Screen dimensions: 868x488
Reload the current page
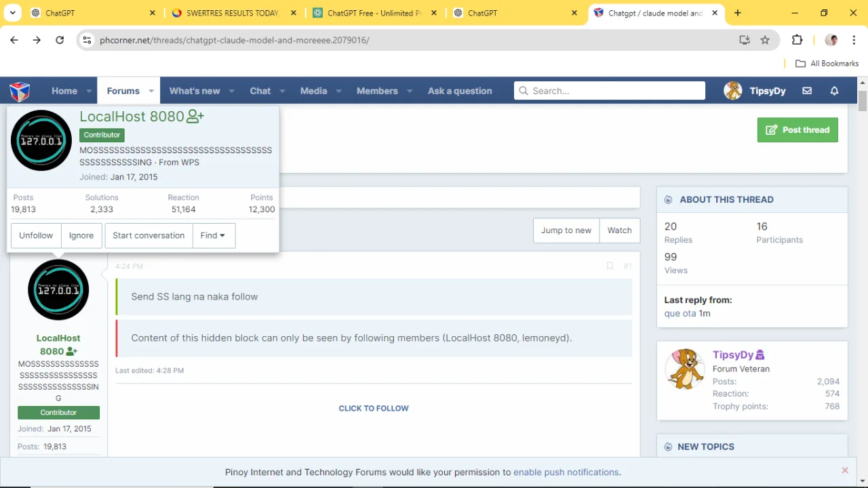pyautogui.click(x=60, y=40)
